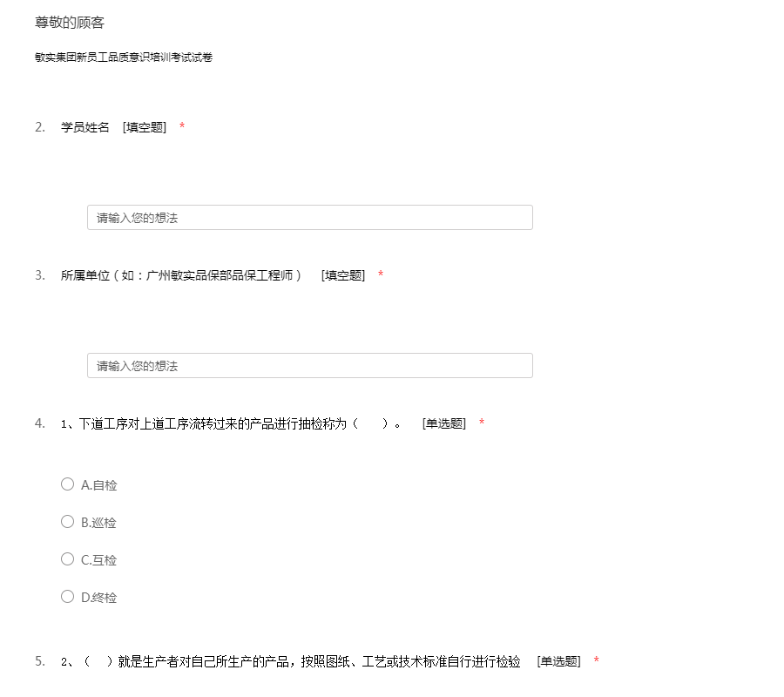Image resolution: width=784 pixels, height=697 pixels.
Task: Pick the C.互检 radio circle
Action: [x=67, y=559]
